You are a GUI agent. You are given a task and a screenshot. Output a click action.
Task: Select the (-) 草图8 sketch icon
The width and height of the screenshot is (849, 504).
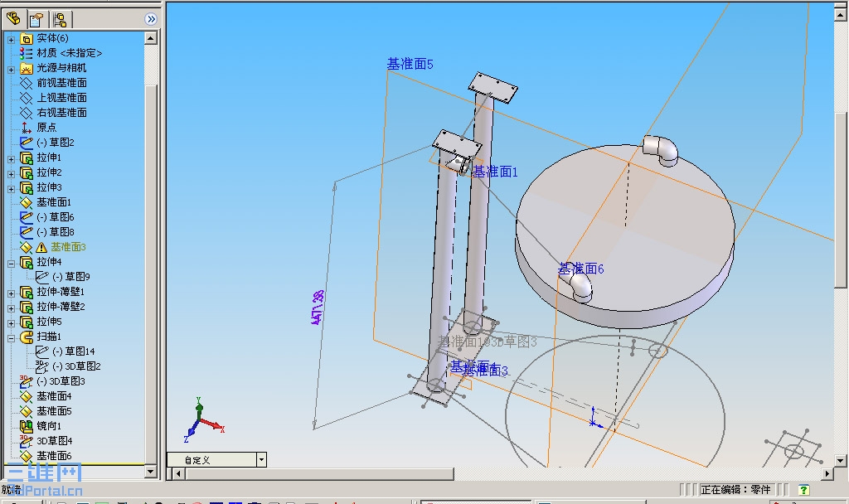click(x=26, y=232)
